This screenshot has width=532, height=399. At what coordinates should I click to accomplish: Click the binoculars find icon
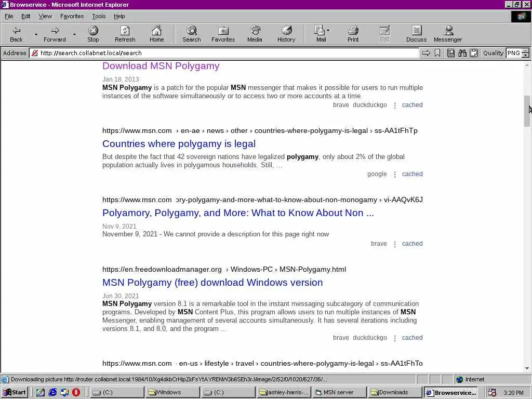[462, 53]
